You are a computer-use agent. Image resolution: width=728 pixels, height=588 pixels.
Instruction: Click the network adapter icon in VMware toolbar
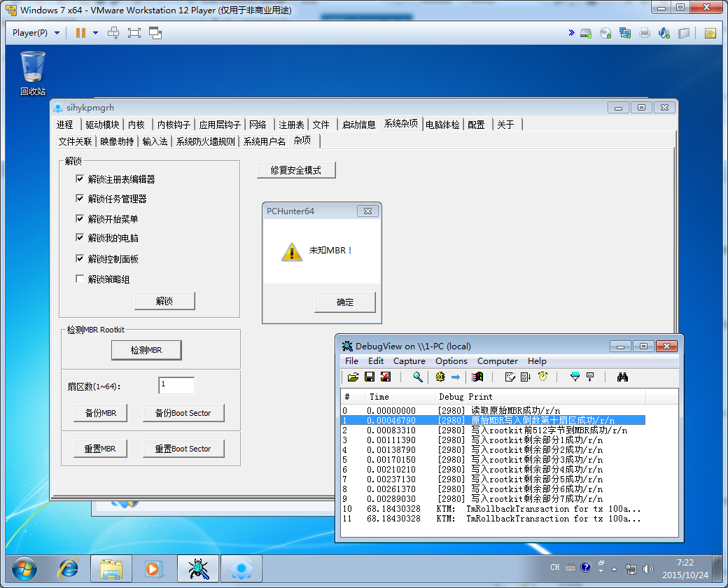pos(625,33)
